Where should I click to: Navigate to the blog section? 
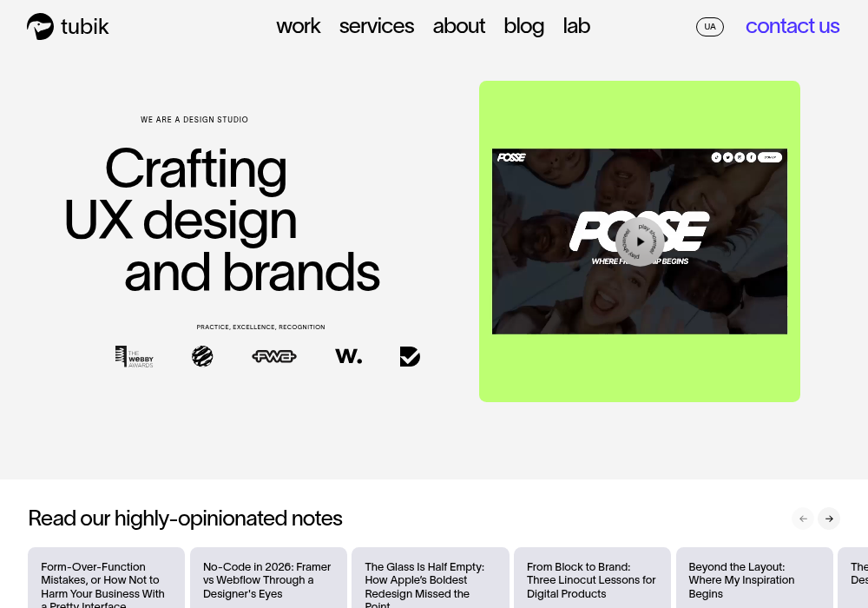[523, 27]
